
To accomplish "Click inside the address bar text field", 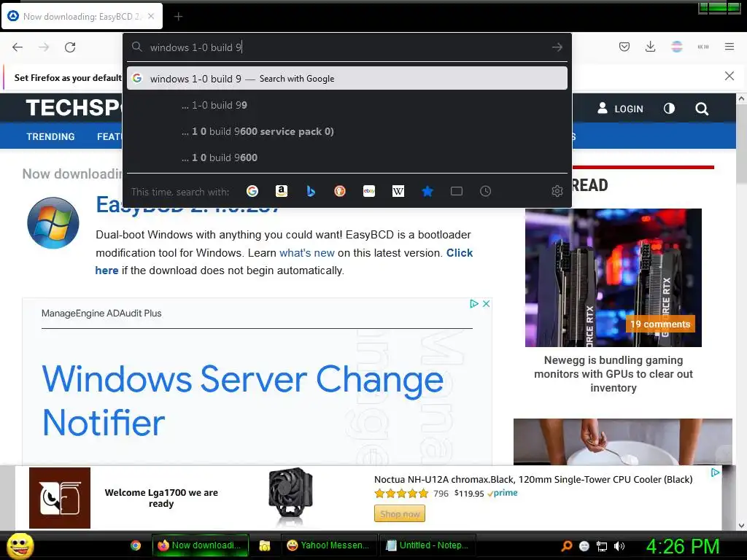I will click(x=348, y=47).
